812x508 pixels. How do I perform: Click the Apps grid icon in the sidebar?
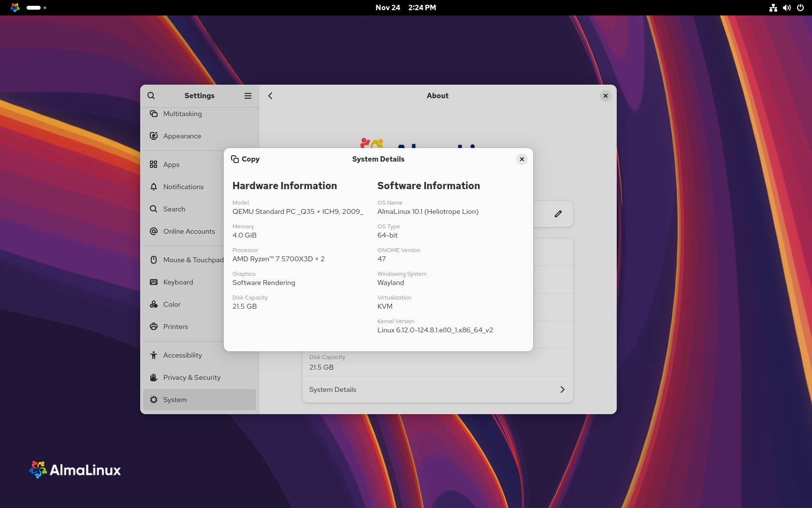tap(153, 164)
